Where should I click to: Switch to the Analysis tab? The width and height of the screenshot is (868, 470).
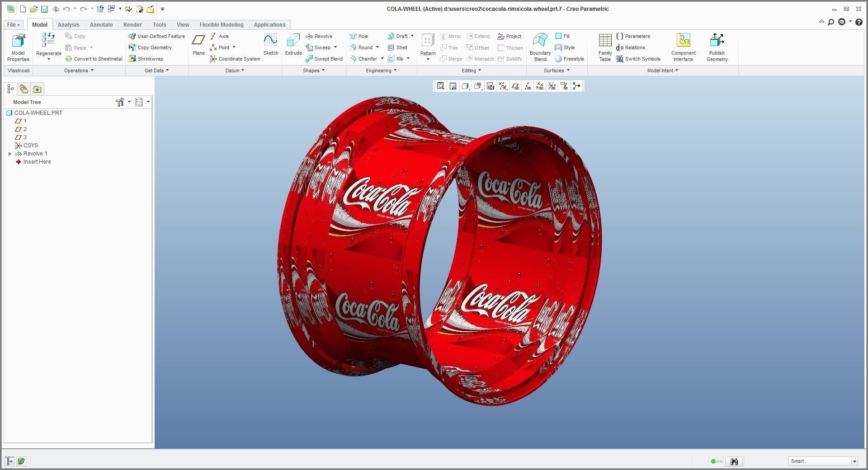coord(69,25)
